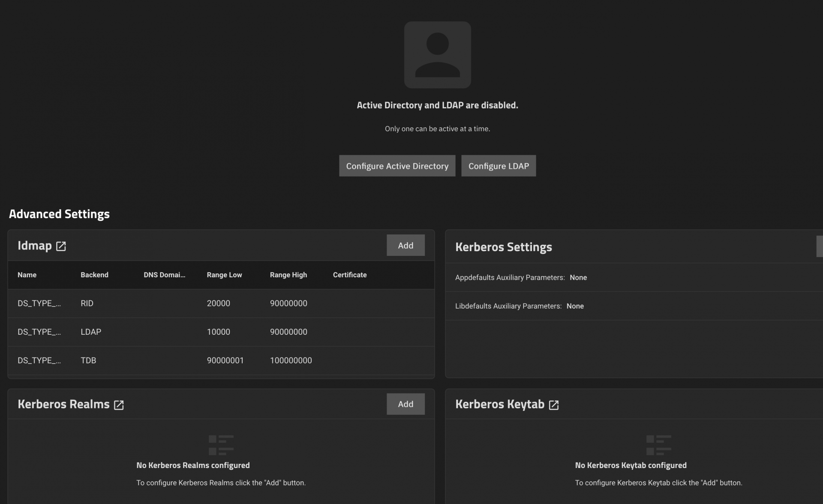Select the TDB backend row
Image resolution: width=823 pixels, height=504 pixels.
click(x=221, y=361)
